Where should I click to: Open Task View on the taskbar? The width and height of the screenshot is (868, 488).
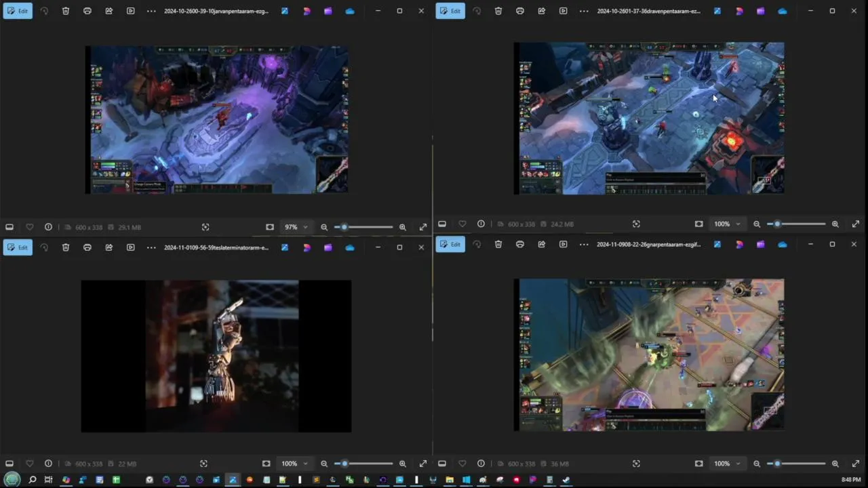coord(48,480)
